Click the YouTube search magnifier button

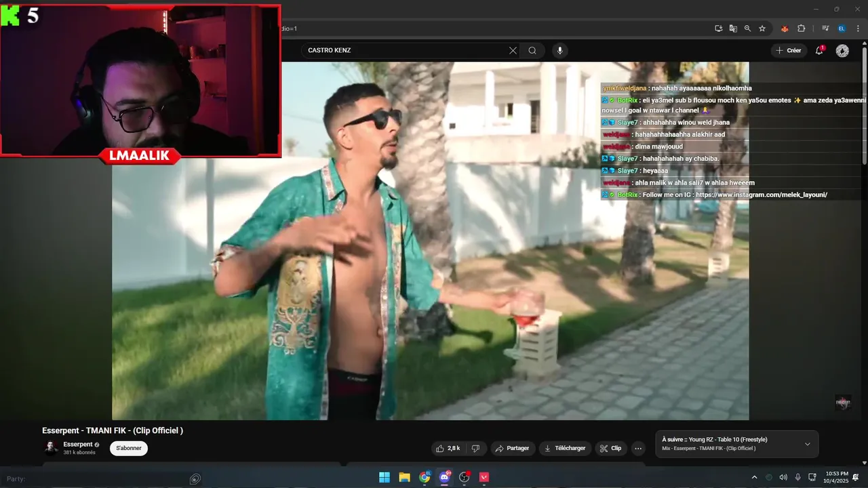(532, 50)
